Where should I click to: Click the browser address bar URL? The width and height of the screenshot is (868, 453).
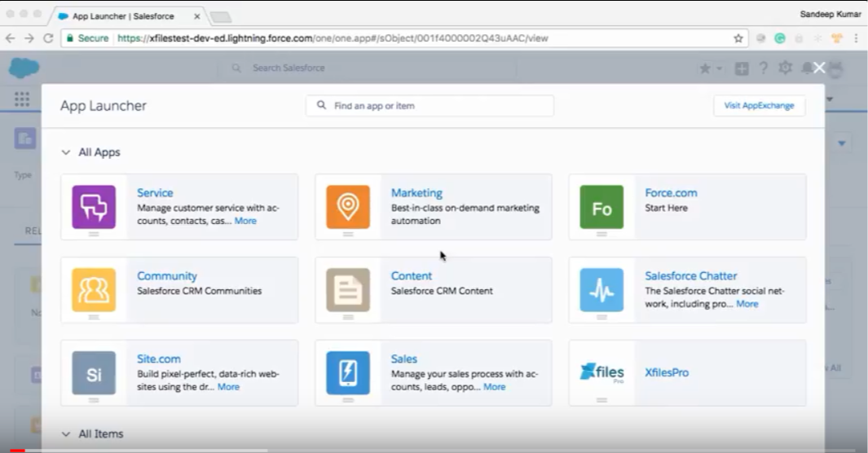pos(333,38)
